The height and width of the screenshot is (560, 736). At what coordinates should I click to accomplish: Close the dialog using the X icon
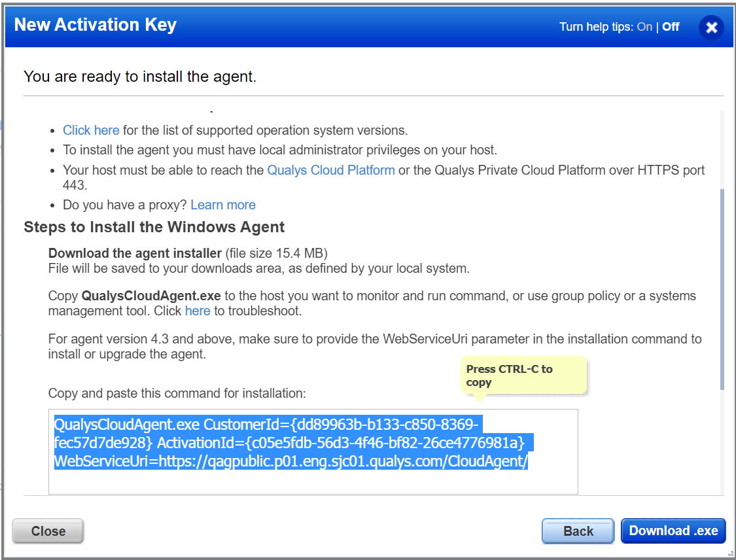coord(711,27)
